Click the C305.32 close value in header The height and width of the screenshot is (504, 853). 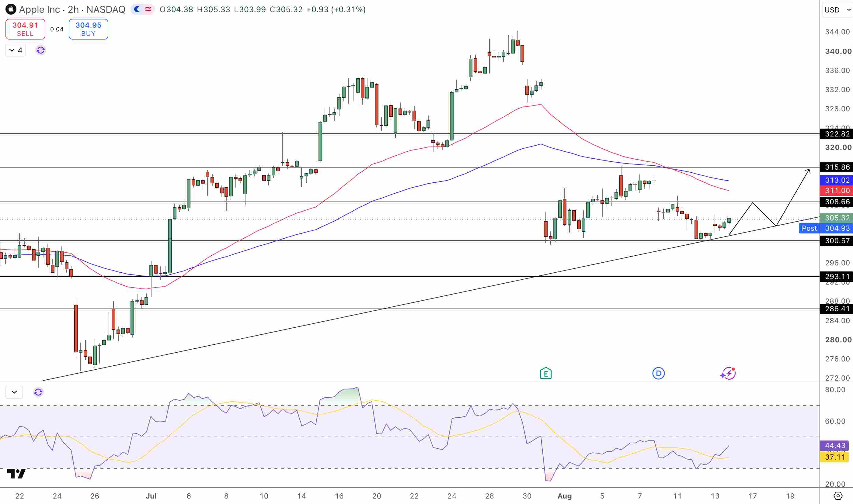click(286, 9)
